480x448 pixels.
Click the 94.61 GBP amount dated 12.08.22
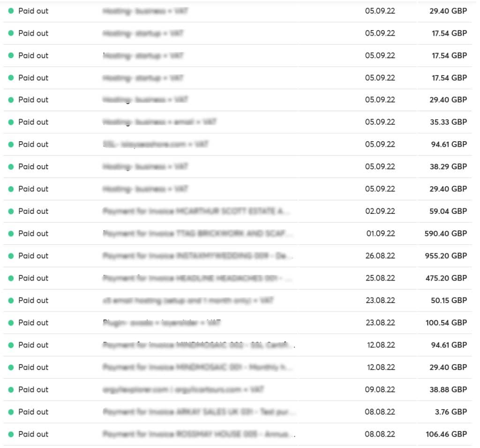click(449, 345)
